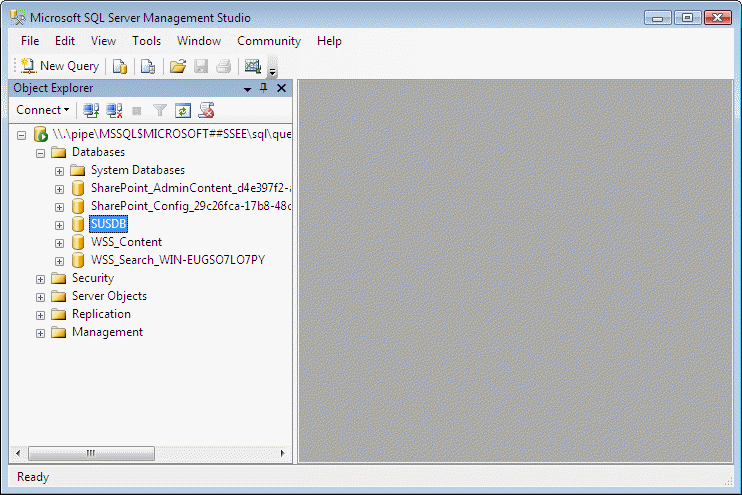Expand the Server Objects folder
Image resolution: width=742 pixels, height=495 pixels.
[40, 297]
